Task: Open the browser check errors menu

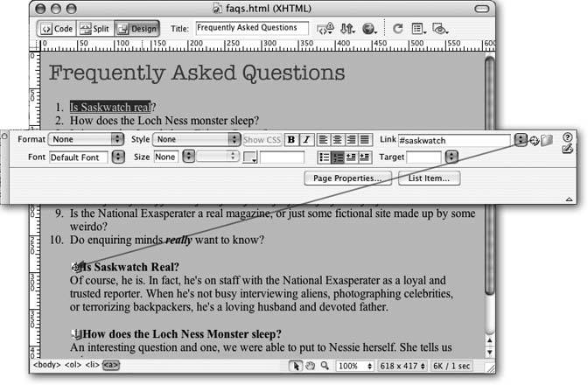Action: [x=325, y=29]
